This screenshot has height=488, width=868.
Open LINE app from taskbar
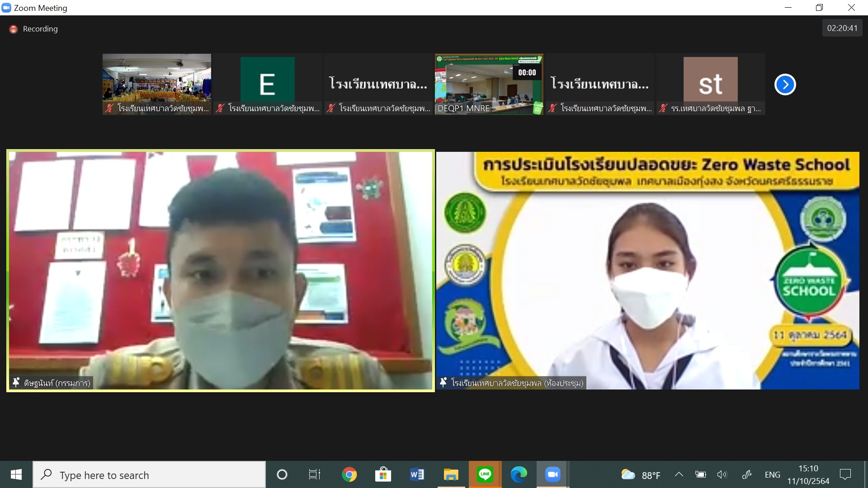click(485, 474)
